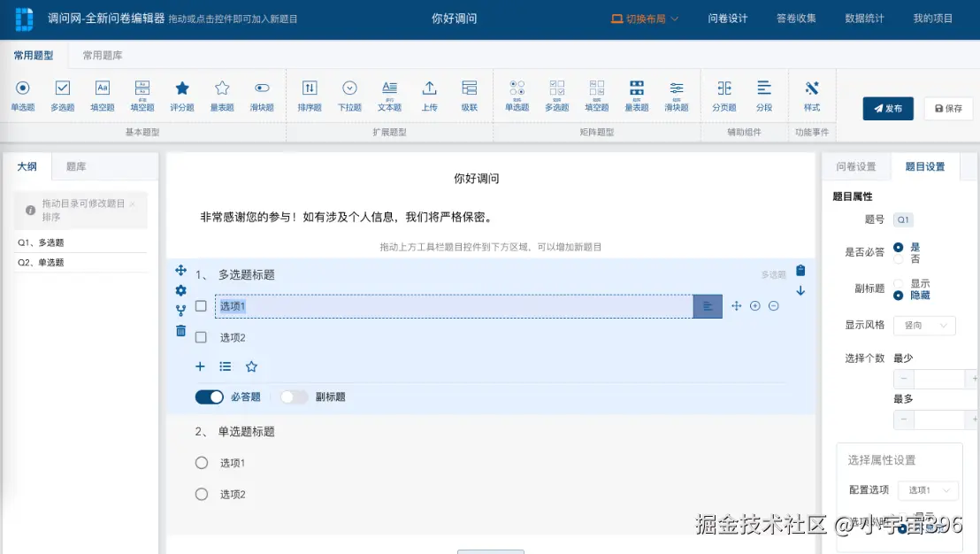
Task: Switch to the 问卷设置 tab
Action: point(855,166)
